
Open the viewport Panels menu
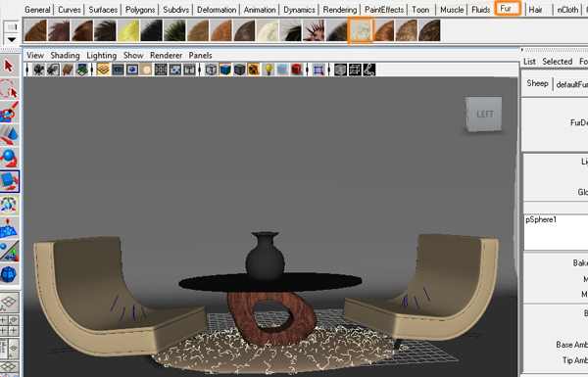coord(200,56)
